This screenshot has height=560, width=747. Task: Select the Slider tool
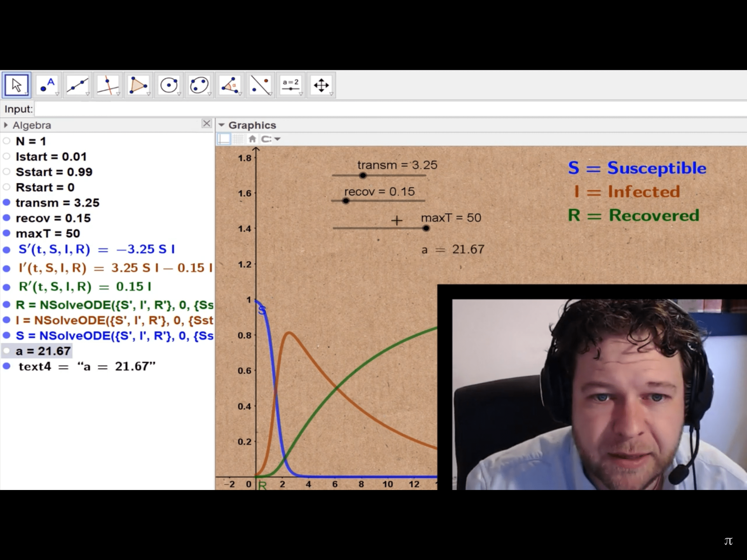[x=290, y=85]
